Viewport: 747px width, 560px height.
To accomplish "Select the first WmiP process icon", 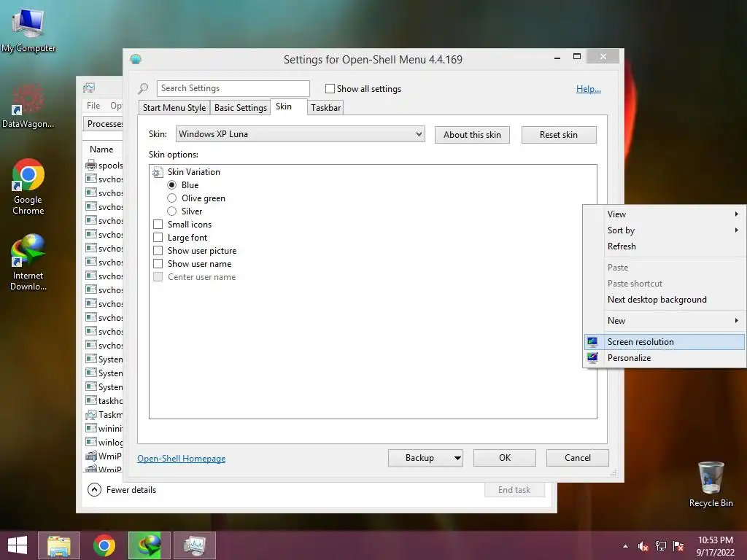I will tap(91, 456).
